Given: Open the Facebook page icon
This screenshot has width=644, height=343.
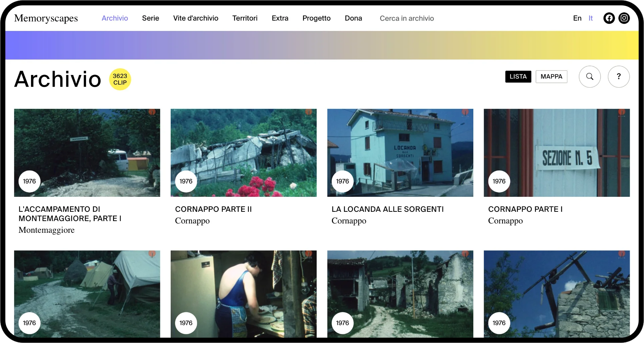Looking at the screenshot, I should tap(609, 18).
